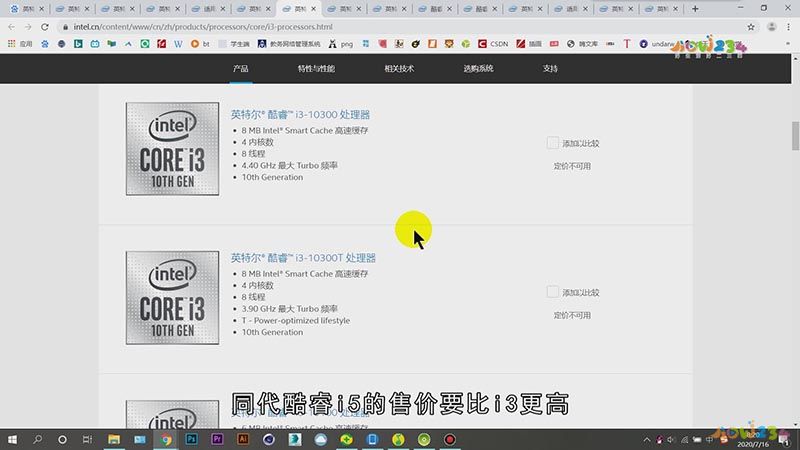This screenshot has height=450, width=800.
Task: Tick 添加以比较 for i3-10300 processor
Action: pyautogui.click(x=553, y=143)
